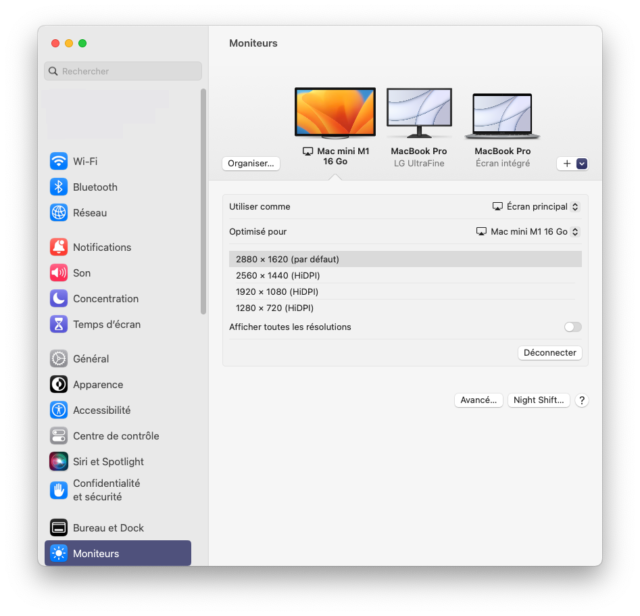Screen dimensions: 640x616
Task: Select resolution 2880 × 1620 (par défaut)
Action: pos(405,259)
